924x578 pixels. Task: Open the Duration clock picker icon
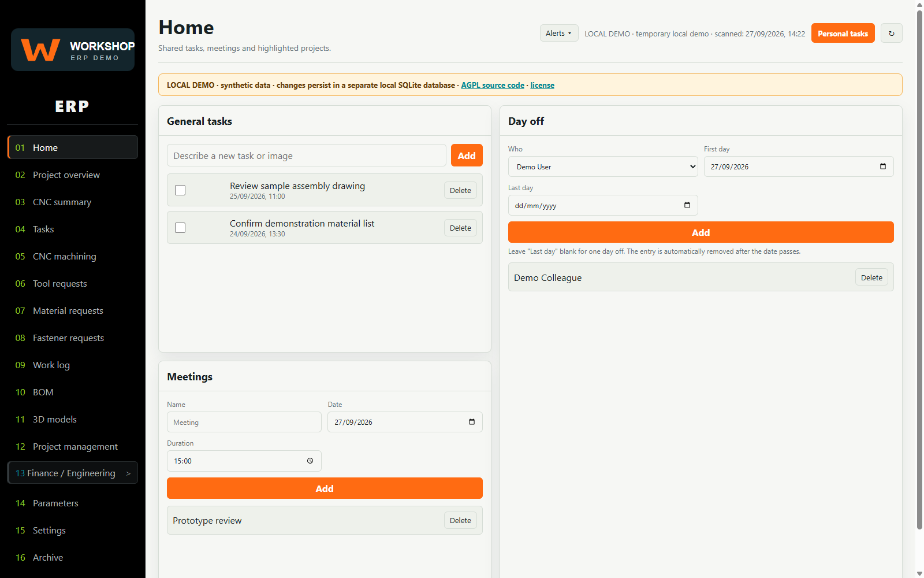click(x=310, y=461)
